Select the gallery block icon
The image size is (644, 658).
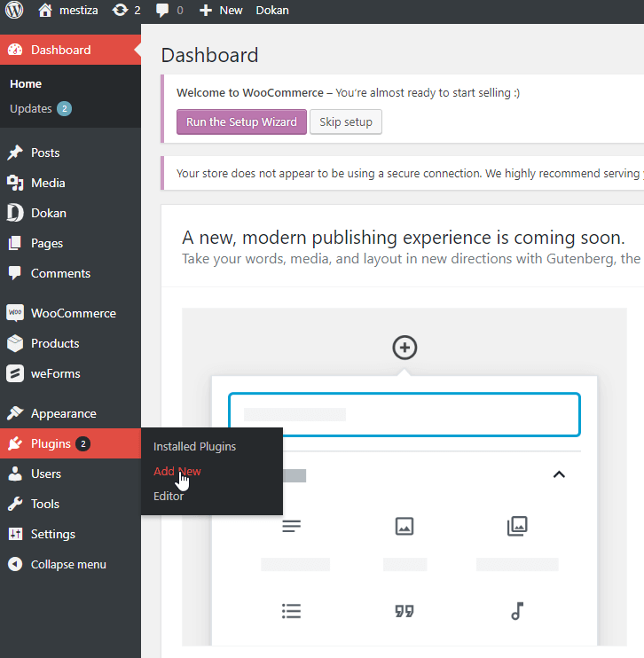coord(517,526)
